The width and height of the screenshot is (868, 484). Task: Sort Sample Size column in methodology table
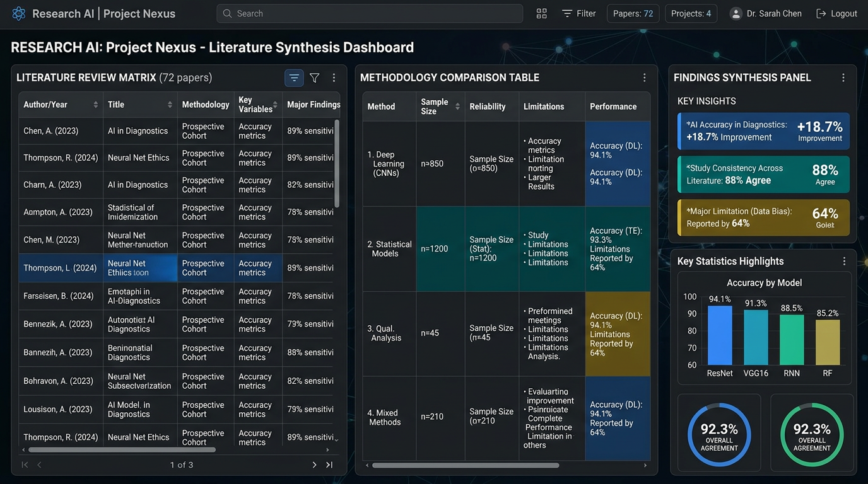tap(457, 107)
